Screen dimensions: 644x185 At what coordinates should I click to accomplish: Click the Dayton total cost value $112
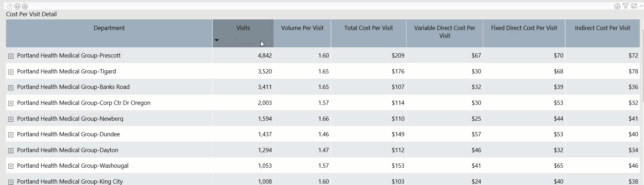click(398, 150)
